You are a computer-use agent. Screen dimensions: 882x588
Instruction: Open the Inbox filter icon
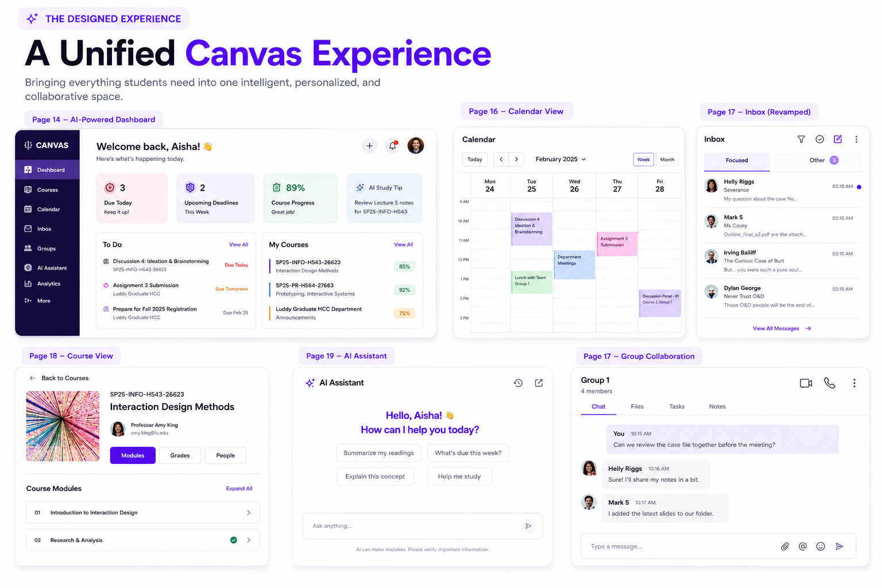click(802, 139)
